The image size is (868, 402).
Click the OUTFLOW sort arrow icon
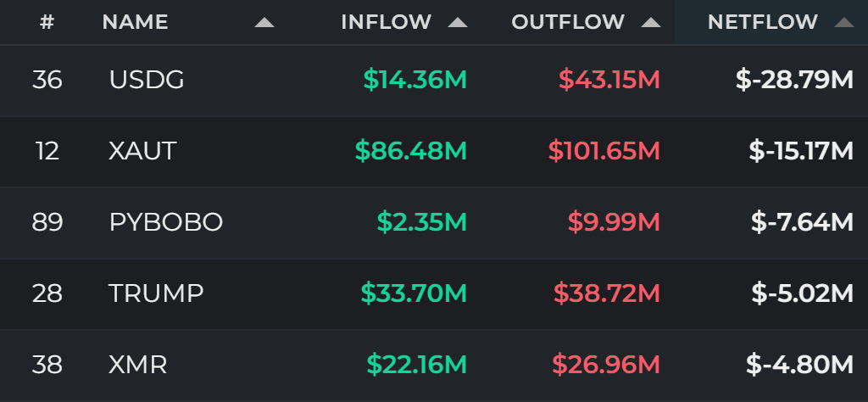click(x=651, y=23)
